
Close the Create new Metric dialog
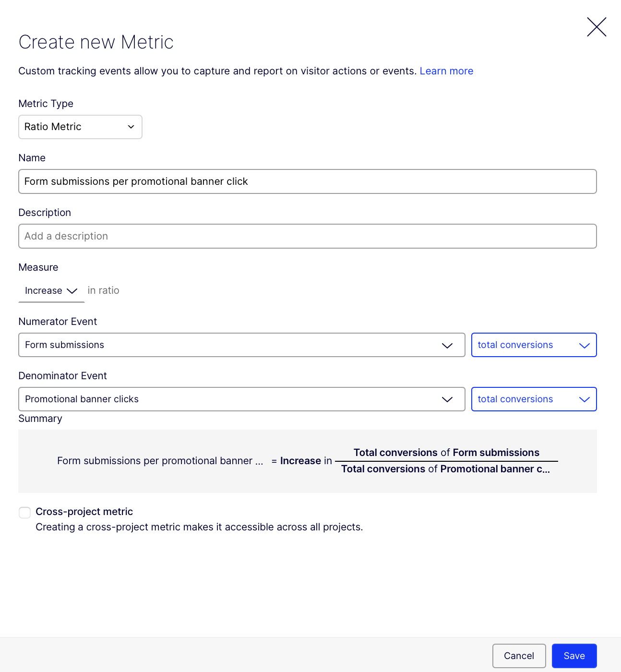(597, 27)
